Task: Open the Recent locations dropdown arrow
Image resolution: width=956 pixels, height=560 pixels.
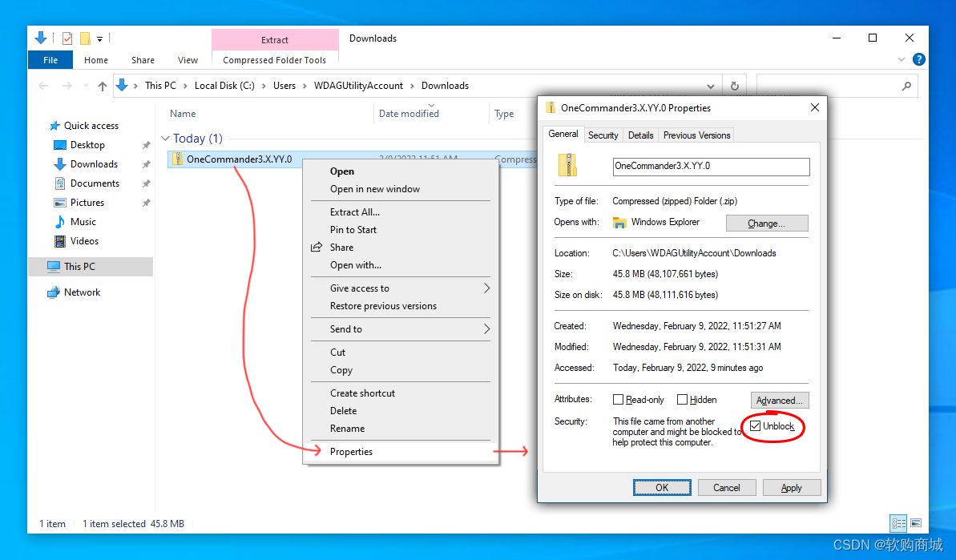Action: [x=86, y=86]
